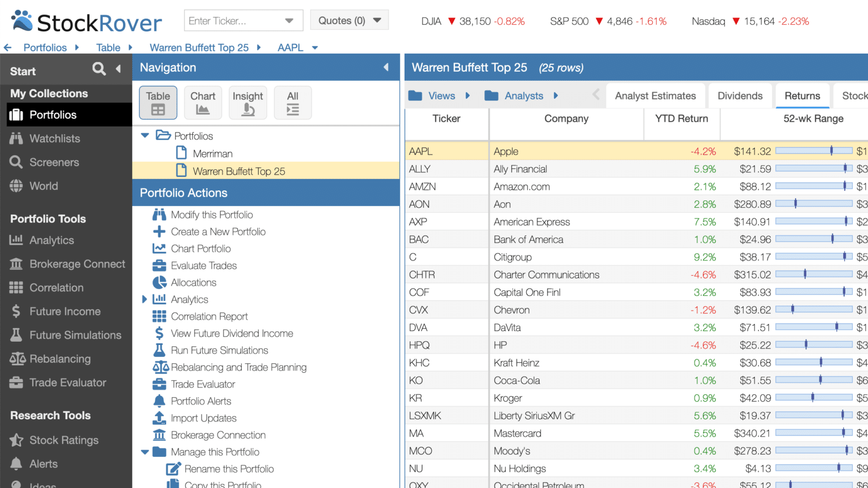The image size is (868, 488).
Task: Collapse the Portfolios tree folder
Action: pyautogui.click(x=145, y=136)
